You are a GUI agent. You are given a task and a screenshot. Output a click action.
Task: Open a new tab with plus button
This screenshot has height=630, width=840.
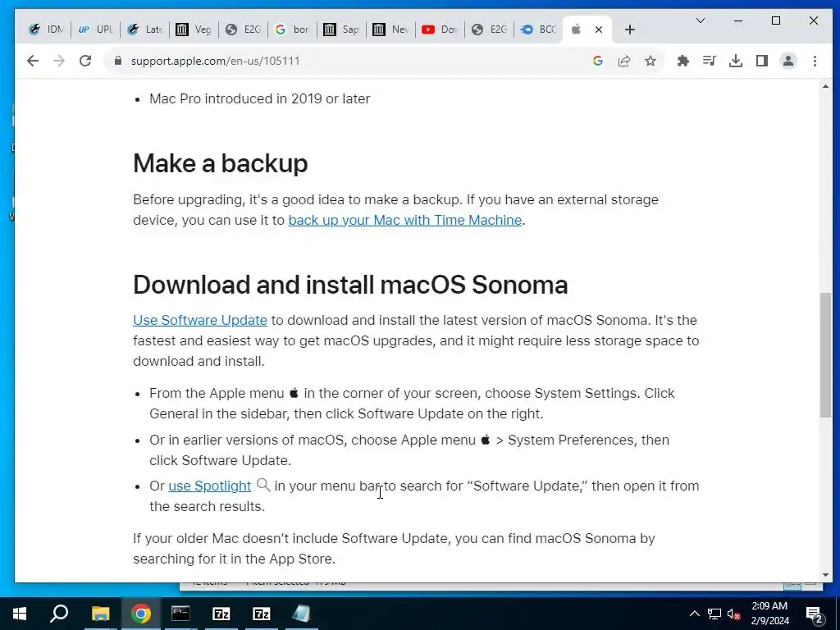click(x=630, y=30)
